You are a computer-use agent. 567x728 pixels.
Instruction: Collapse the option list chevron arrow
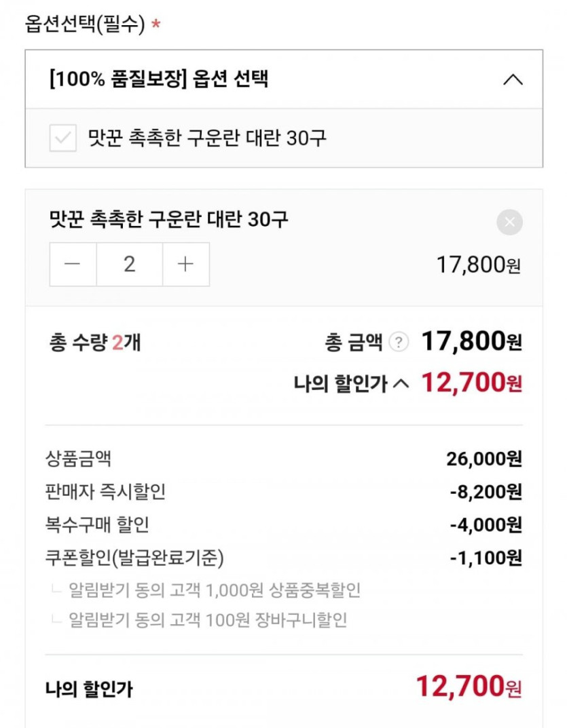point(513,79)
